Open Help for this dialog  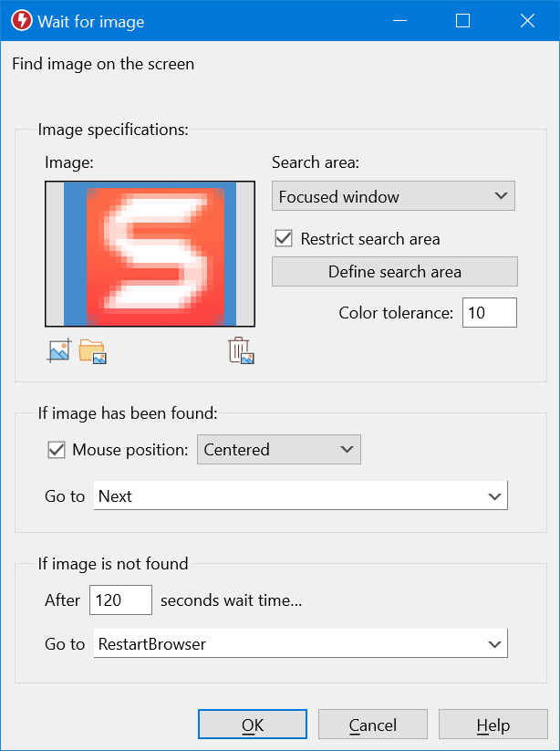coord(493,725)
